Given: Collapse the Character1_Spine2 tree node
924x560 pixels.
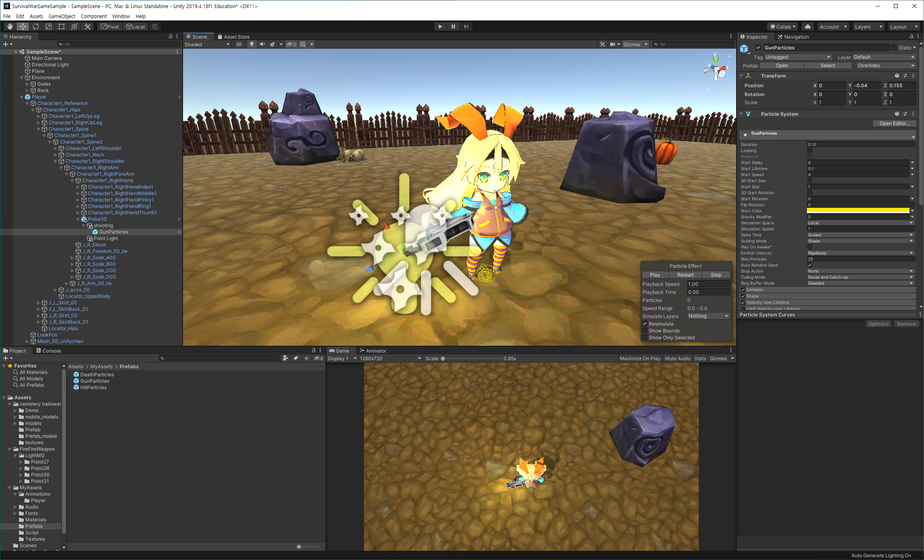Looking at the screenshot, I should [50, 142].
